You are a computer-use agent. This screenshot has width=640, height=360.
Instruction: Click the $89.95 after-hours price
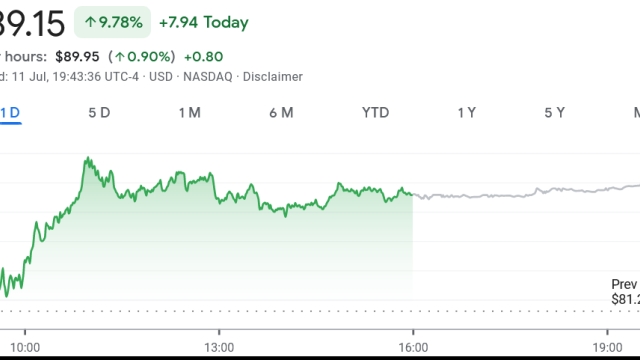[x=77, y=57]
